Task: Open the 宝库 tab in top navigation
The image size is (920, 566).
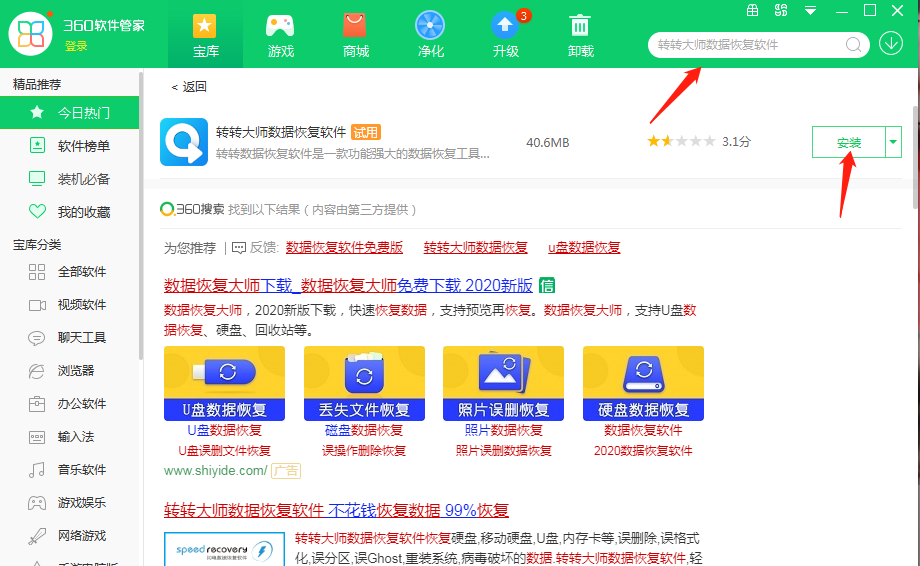Action: [x=205, y=34]
